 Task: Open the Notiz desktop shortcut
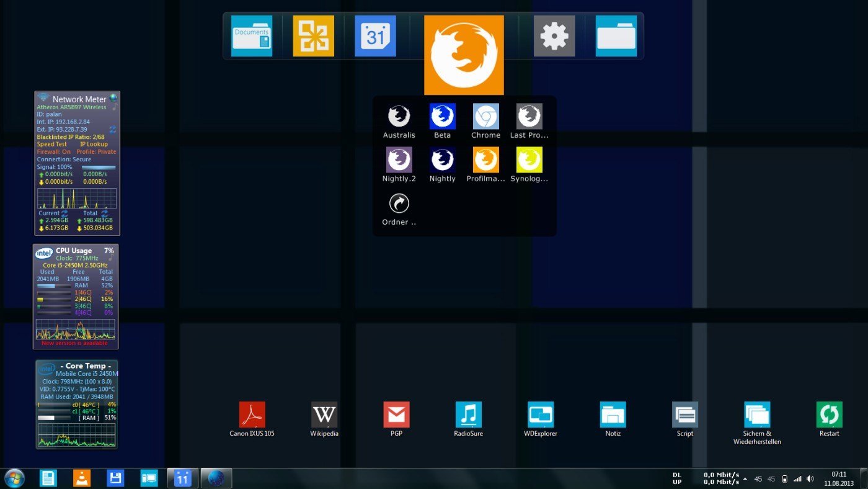pos(613,419)
